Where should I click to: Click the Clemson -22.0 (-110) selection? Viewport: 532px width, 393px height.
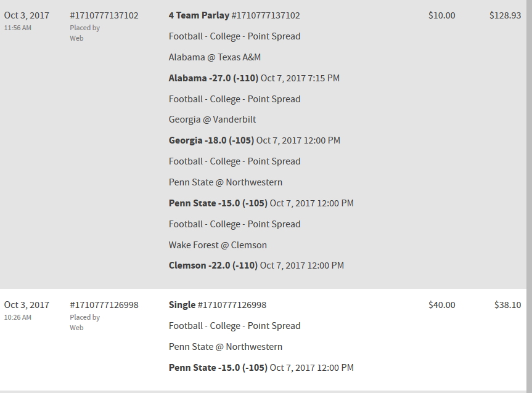[x=213, y=265]
